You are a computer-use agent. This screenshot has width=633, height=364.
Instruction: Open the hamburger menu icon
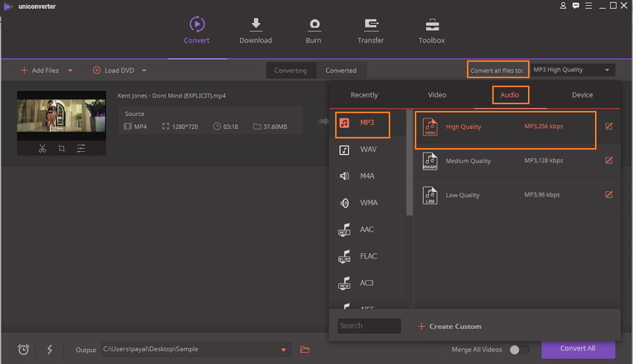pos(588,6)
